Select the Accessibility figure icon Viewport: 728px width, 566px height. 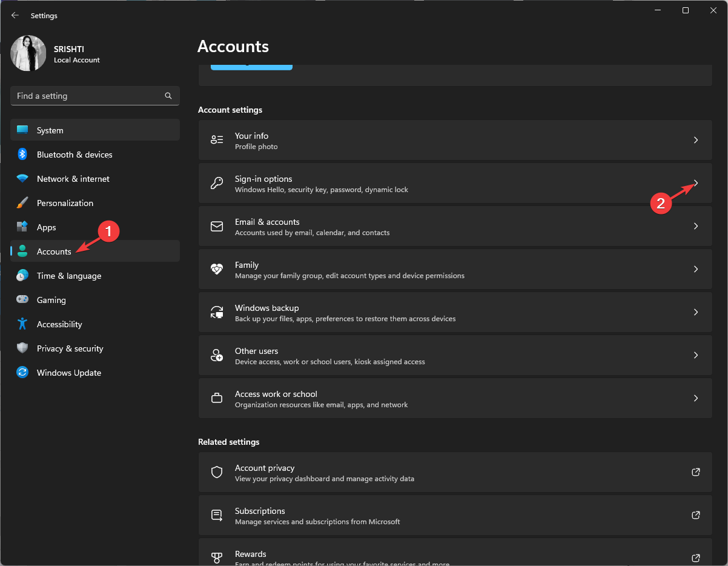click(22, 324)
